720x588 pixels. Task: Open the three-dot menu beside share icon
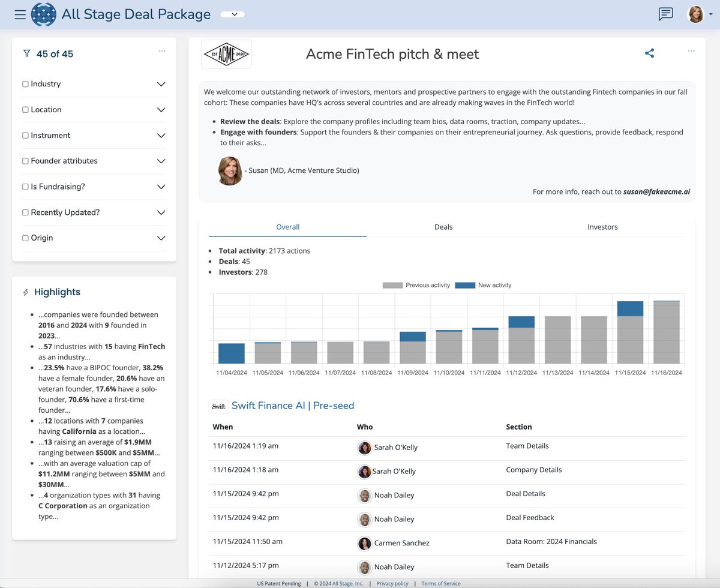[x=691, y=51]
